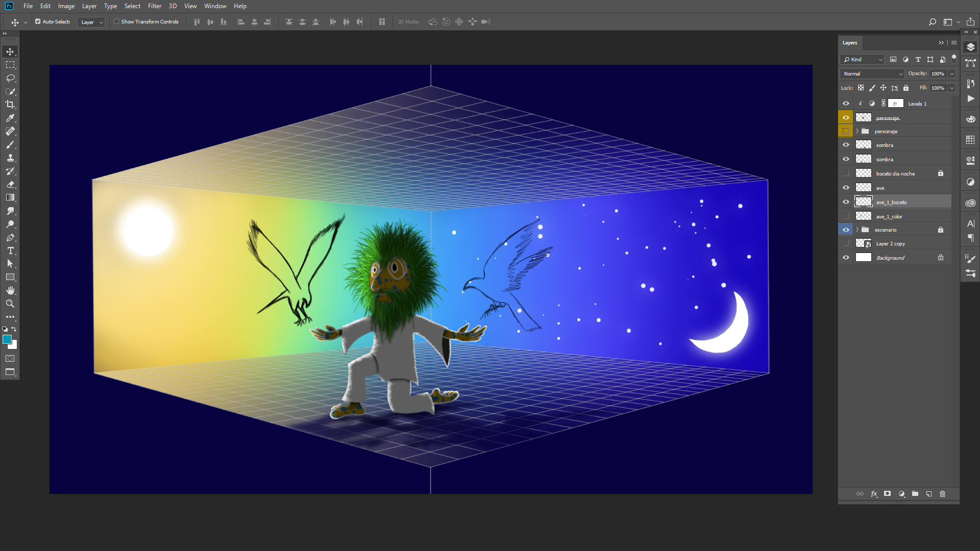This screenshot has width=980, height=551.
Task: Select the Horizontal Type tool
Action: click(10, 251)
